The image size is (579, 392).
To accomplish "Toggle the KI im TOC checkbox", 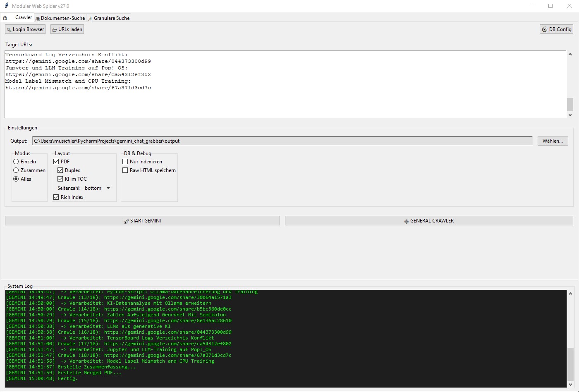I will (x=60, y=179).
